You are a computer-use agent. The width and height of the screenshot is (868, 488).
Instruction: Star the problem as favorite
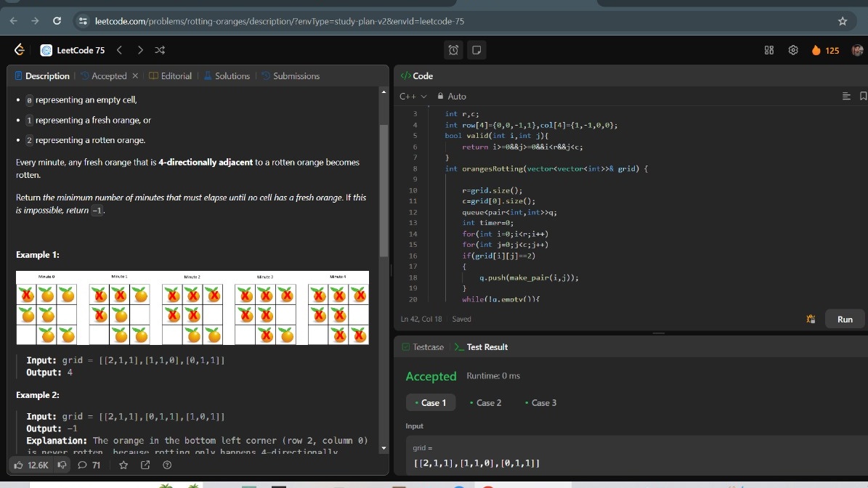click(123, 465)
